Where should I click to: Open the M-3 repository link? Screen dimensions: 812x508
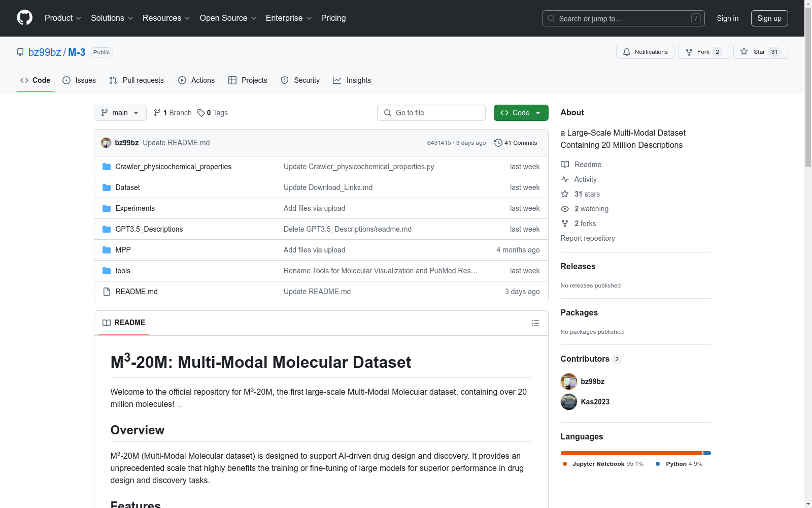77,52
